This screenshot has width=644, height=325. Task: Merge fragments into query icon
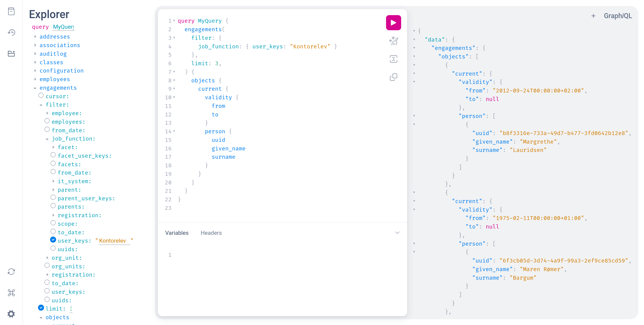click(x=393, y=59)
